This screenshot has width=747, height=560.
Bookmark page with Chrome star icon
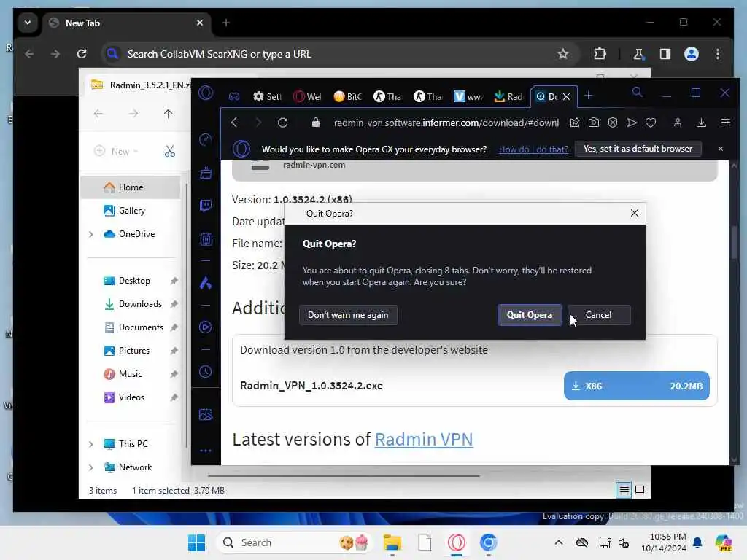pos(562,54)
